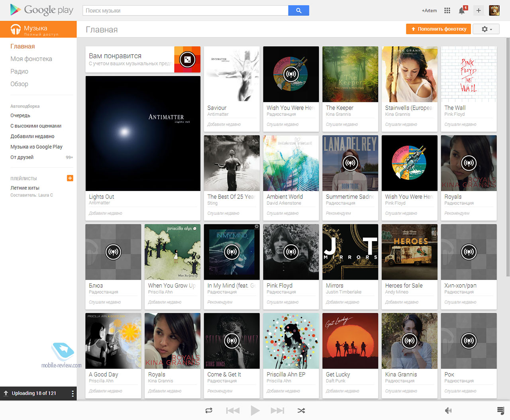The height and width of the screenshot is (420, 510).
Task: Play the Wish You Were Here radio station
Action: pos(291,74)
